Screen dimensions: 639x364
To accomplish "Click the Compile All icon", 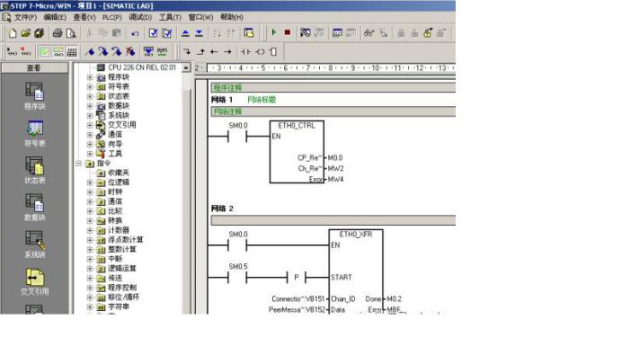I will (166, 33).
